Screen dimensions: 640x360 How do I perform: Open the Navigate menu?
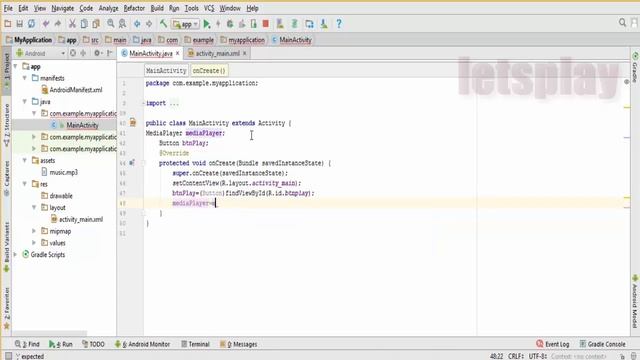click(x=62, y=8)
